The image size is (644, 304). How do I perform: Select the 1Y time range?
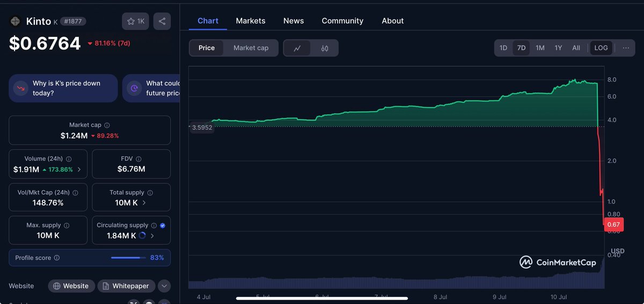tap(558, 48)
